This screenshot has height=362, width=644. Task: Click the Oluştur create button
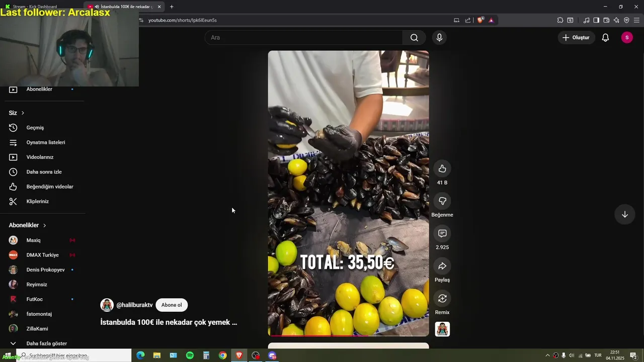click(576, 38)
